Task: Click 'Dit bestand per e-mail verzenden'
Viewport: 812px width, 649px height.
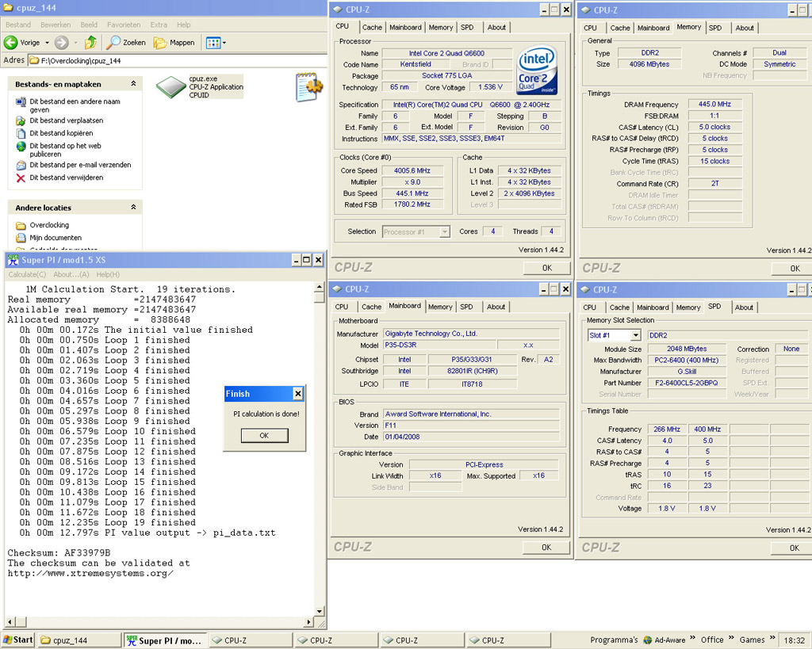Action: pos(80,165)
